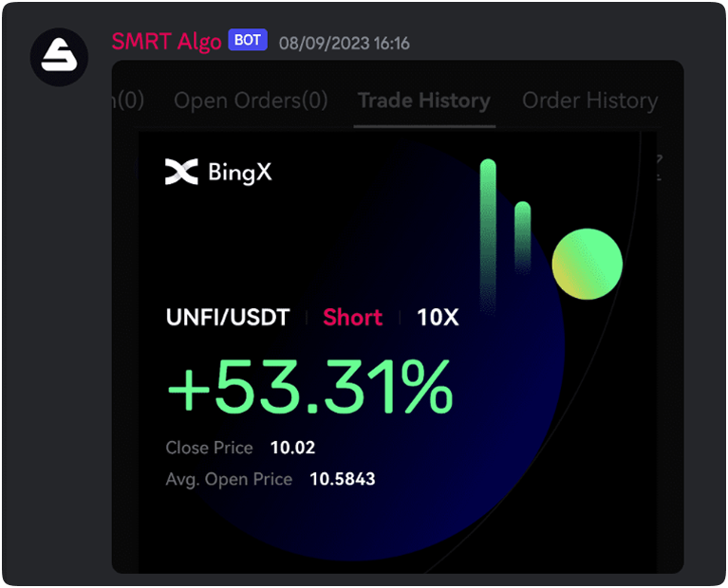Switch to the Open Orders(0) tab

point(251,101)
